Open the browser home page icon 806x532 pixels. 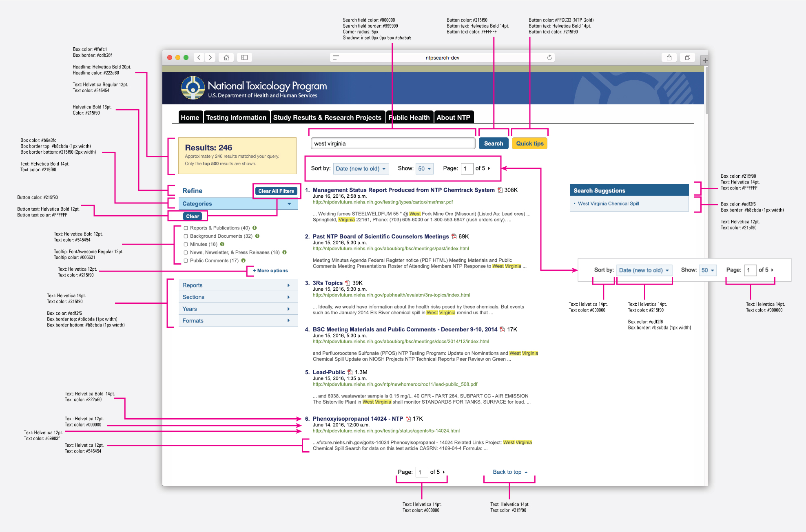[x=226, y=57]
